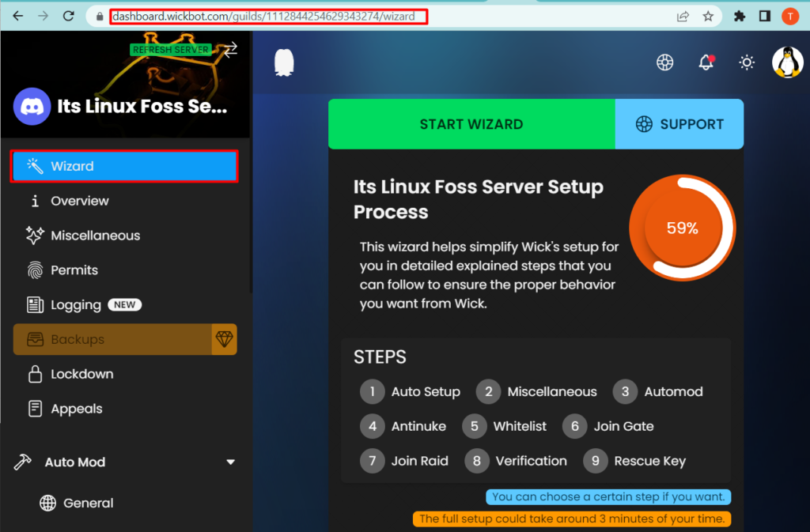
Task: Click the 'full setup could take around 3 minutes' note
Action: [572, 519]
